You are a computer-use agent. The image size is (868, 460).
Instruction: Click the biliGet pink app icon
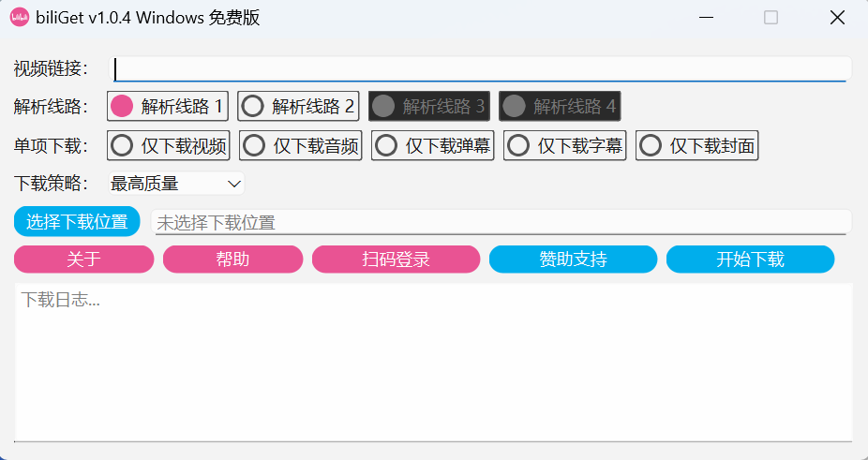coord(20,17)
